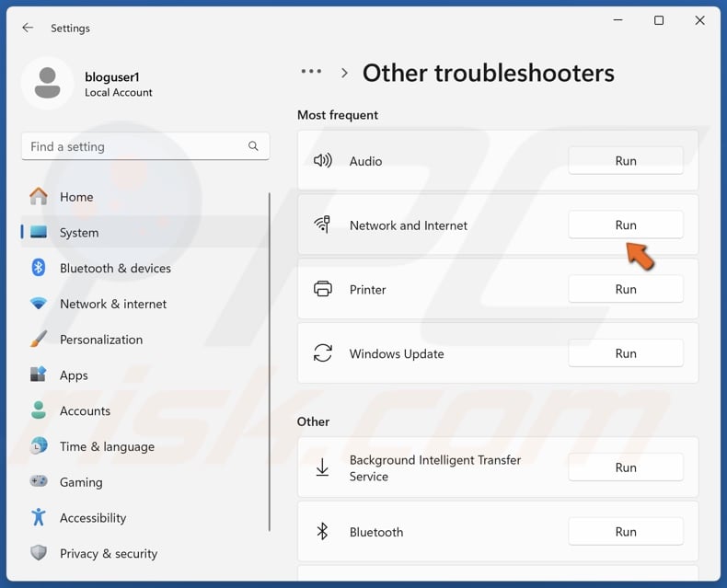Click the Windows Update troubleshooter label
The height and width of the screenshot is (588, 727).
pyautogui.click(x=397, y=354)
